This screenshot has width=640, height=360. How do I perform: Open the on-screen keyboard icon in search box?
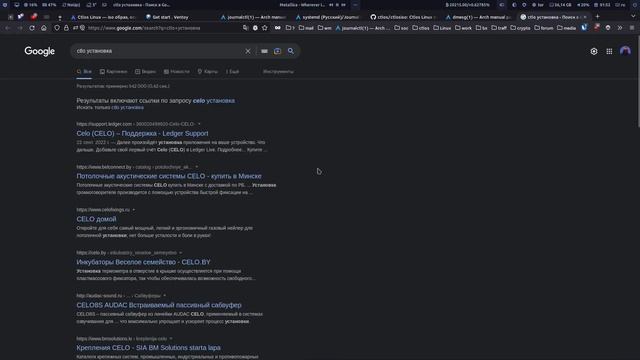click(x=264, y=51)
